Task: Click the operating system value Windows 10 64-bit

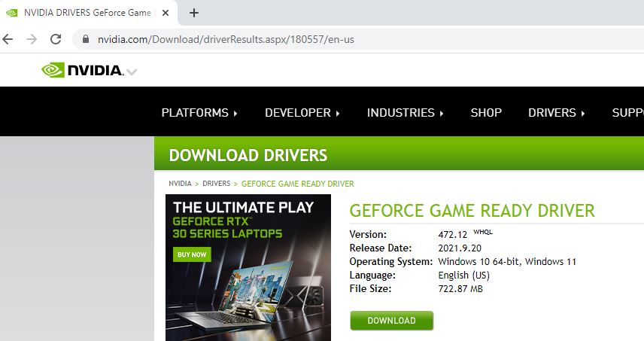Action: (478, 262)
